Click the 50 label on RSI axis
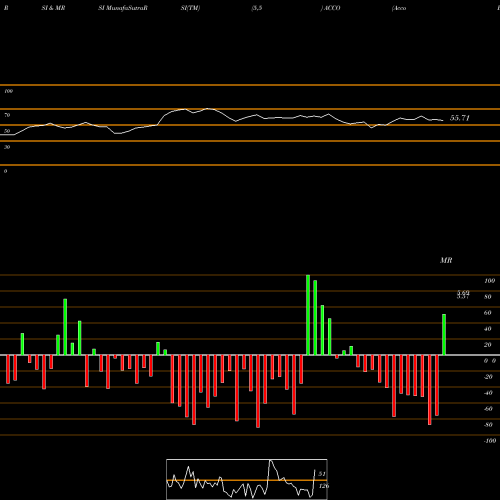The image size is (500, 500). [x=7, y=131]
